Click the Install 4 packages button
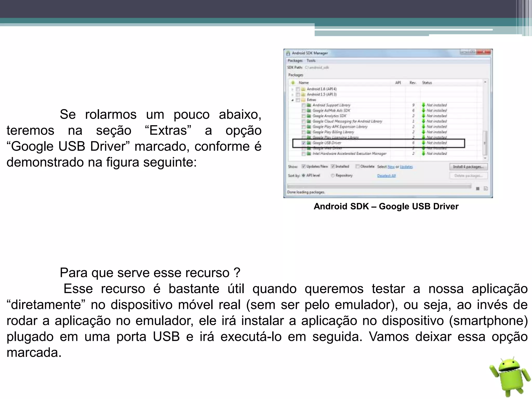532x399 pixels. coord(468,167)
